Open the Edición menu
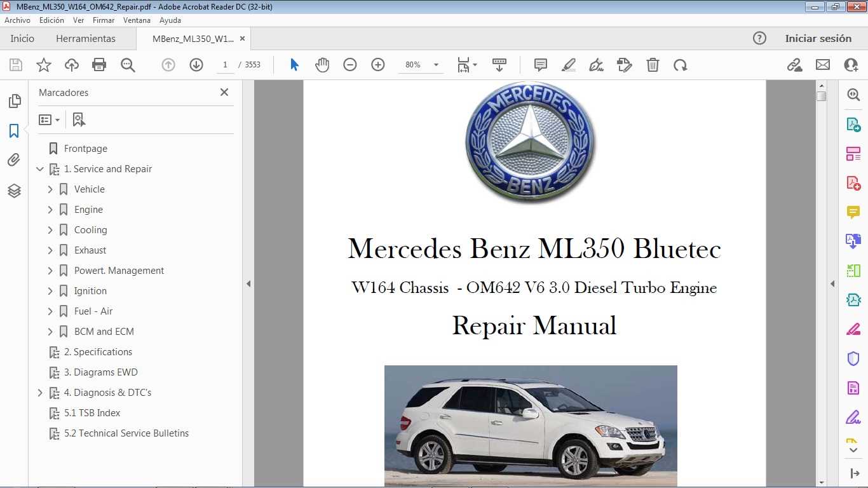 (x=51, y=20)
